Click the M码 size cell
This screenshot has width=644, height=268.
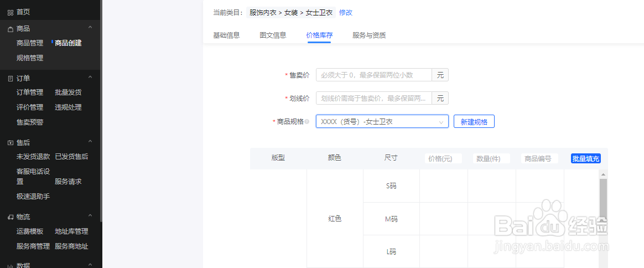point(391,219)
